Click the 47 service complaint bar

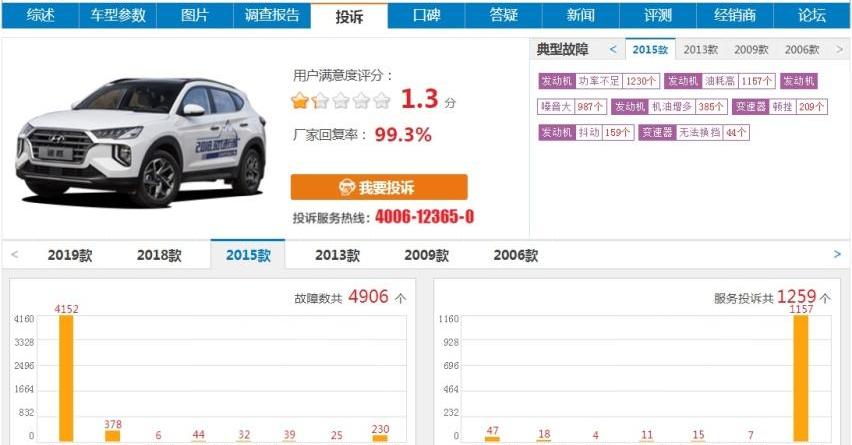pos(492,438)
